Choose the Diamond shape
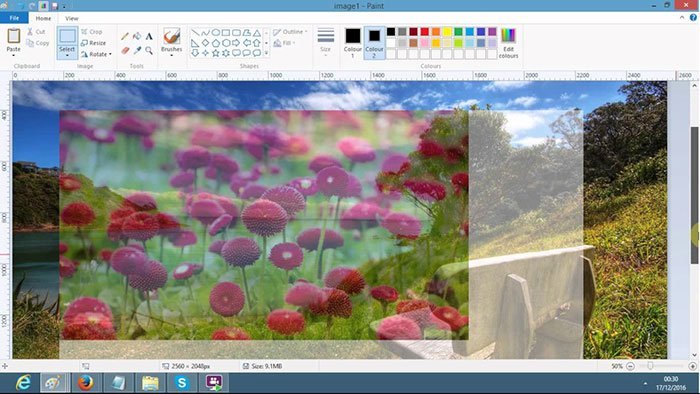The image size is (700, 394). (x=205, y=43)
